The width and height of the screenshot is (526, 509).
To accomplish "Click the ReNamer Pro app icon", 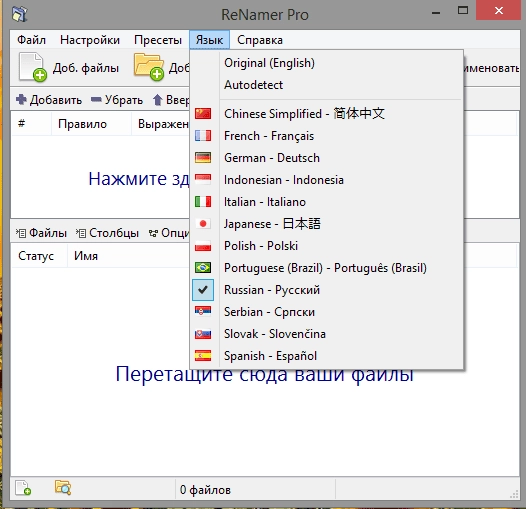I will click(20, 14).
